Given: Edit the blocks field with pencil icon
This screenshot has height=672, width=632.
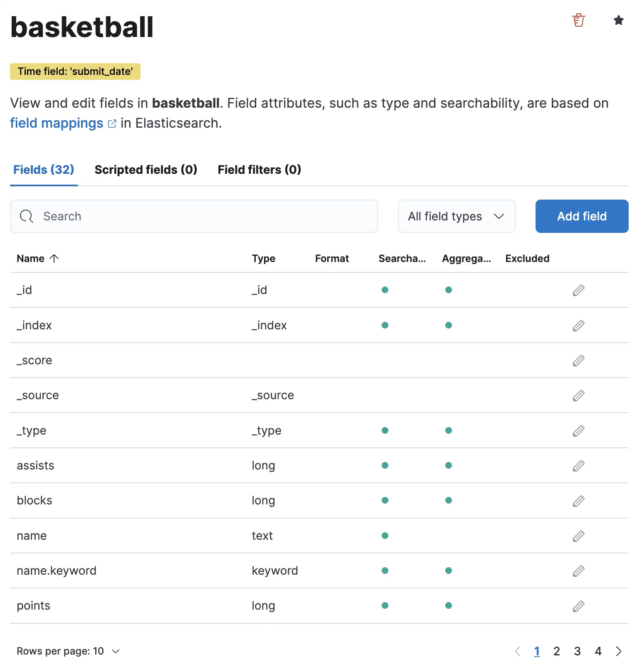Looking at the screenshot, I should coord(578,501).
